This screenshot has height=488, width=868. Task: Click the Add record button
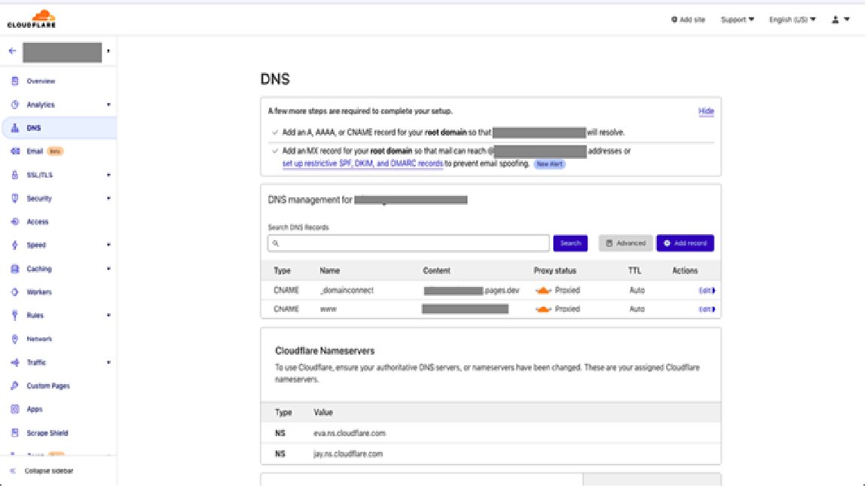click(685, 243)
